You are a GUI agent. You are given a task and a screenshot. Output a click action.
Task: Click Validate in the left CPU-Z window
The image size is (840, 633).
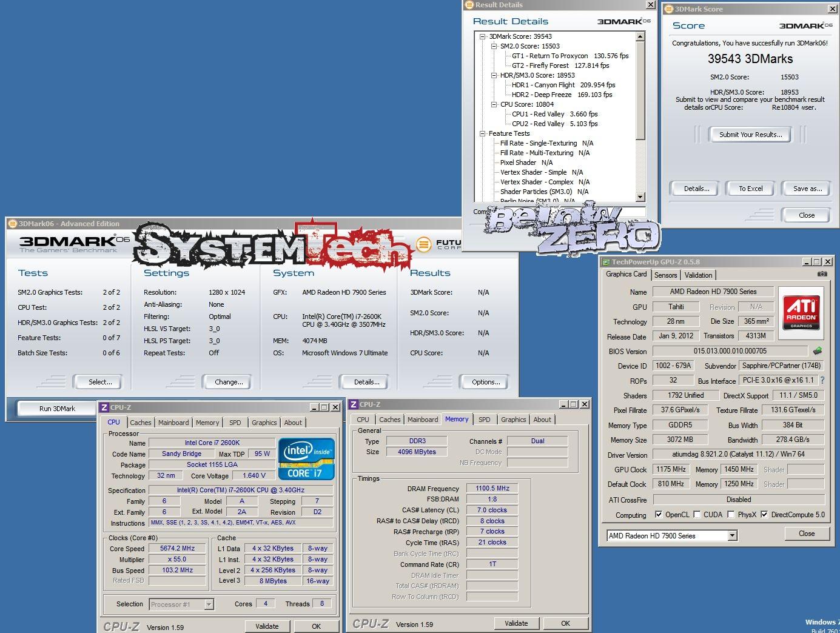click(267, 626)
